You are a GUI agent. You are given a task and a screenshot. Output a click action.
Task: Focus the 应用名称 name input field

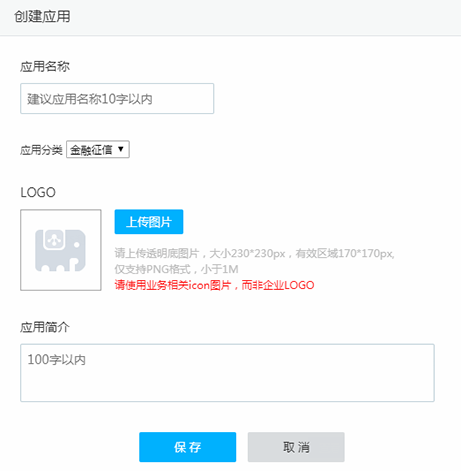117,99
